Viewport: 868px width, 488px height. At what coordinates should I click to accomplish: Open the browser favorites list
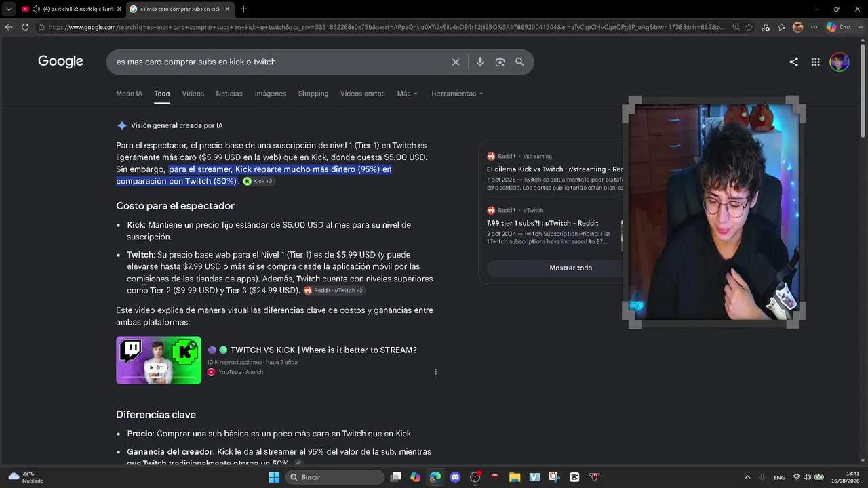click(782, 27)
